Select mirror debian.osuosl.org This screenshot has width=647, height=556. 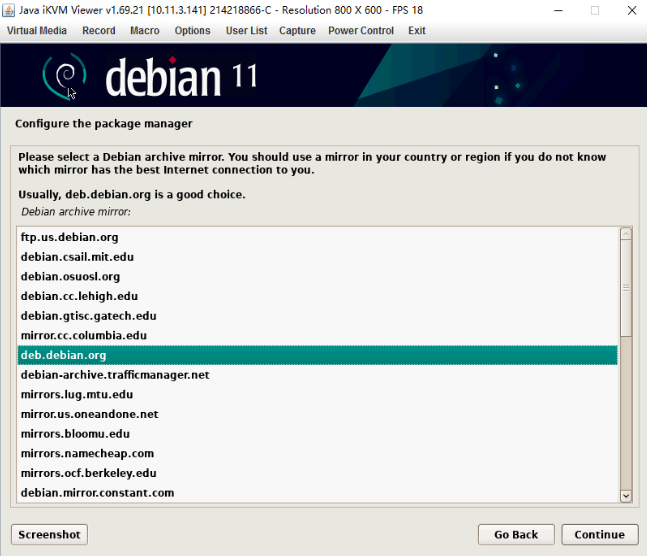[x=317, y=277]
